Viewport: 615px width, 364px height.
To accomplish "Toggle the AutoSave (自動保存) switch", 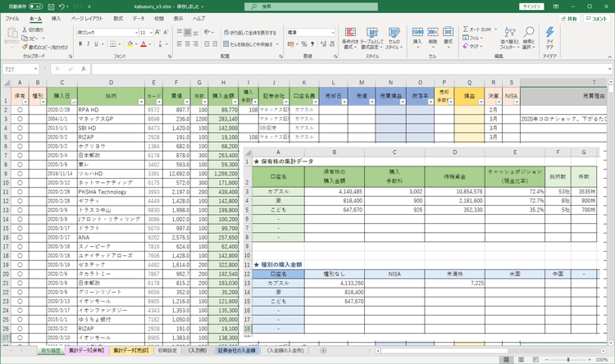I will pyautogui.click(x=37, y=7).
